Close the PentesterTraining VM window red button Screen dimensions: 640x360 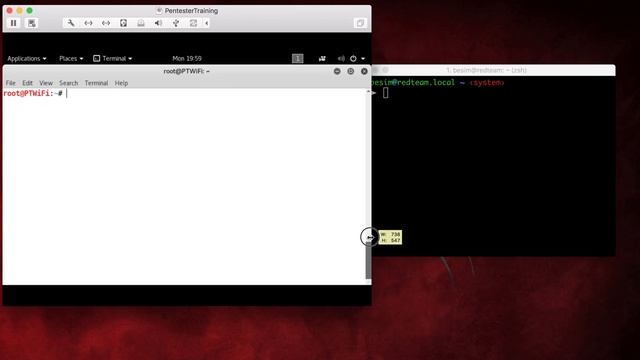[x=10, y=11]
